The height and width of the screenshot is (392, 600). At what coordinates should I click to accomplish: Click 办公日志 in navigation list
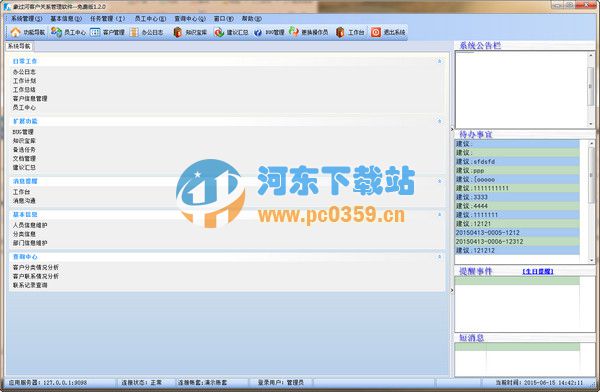pyautogui.click(x=24, y=72)
